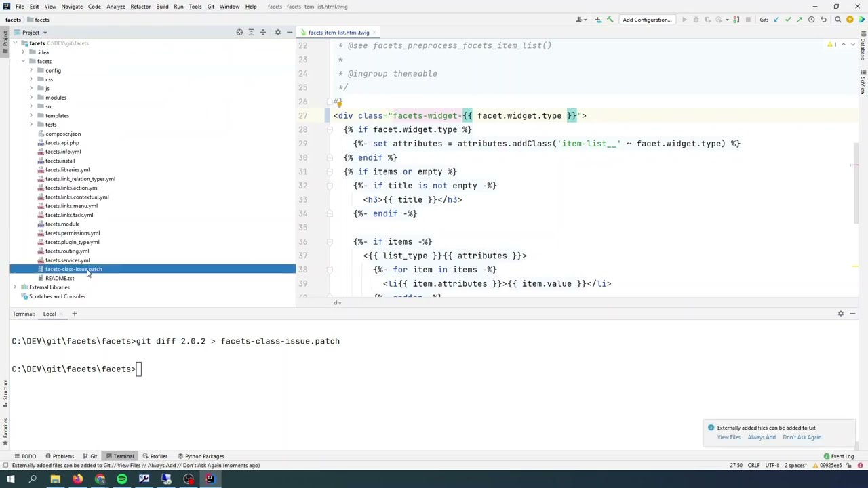This screenshot has width=868, height=488.
Task: Click the Build project hammer icon
Action: click(610, 20)
